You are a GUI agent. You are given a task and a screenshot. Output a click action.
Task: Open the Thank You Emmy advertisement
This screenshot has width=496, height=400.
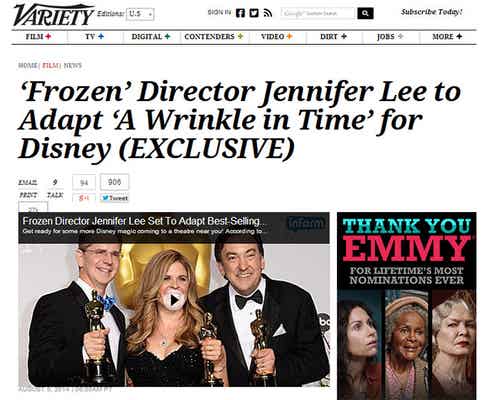click(x=407, y=306)
